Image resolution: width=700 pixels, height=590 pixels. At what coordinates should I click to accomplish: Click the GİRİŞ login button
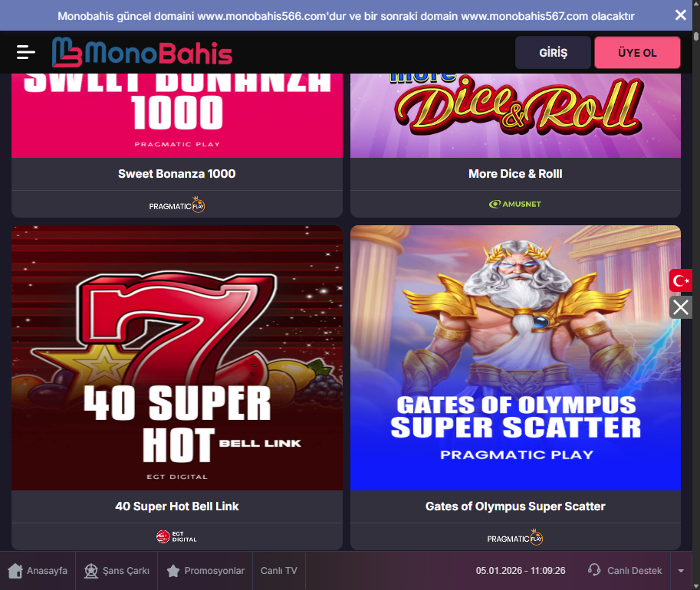[x=553, y=53]
